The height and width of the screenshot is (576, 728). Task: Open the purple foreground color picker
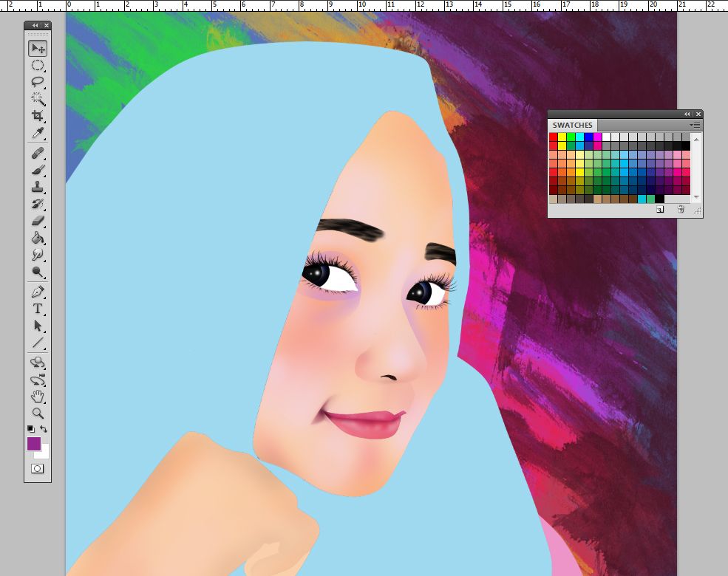point(33,444)
